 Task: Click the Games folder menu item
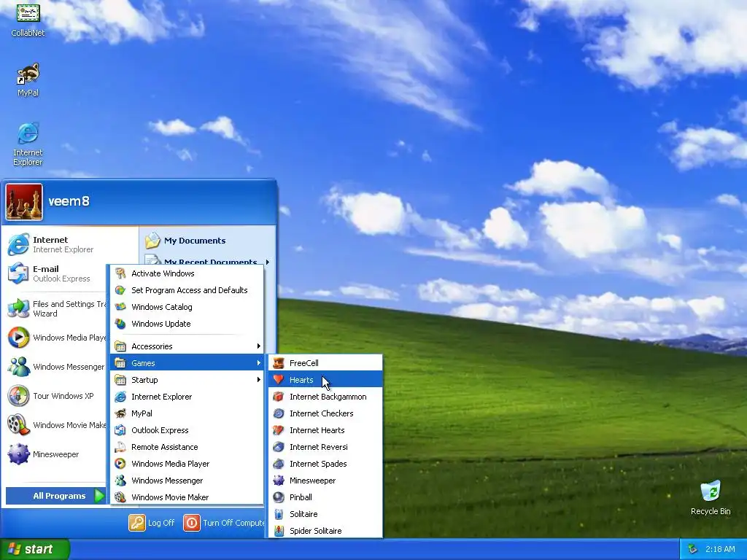pos(187,363)
